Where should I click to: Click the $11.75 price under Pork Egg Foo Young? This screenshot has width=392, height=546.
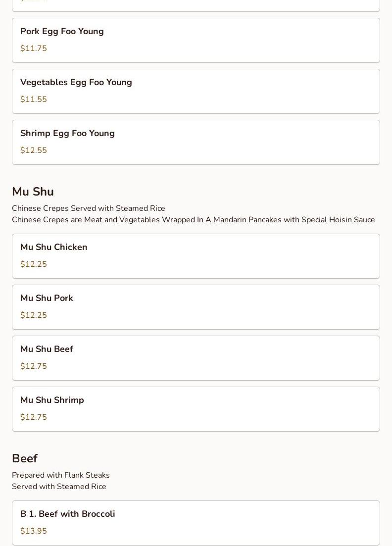point(34,49)
